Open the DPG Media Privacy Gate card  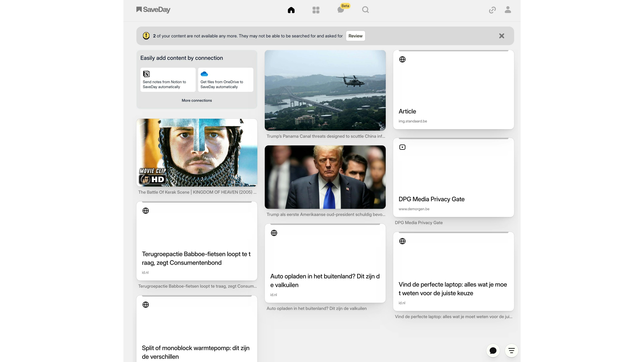(x=453, y=178)
